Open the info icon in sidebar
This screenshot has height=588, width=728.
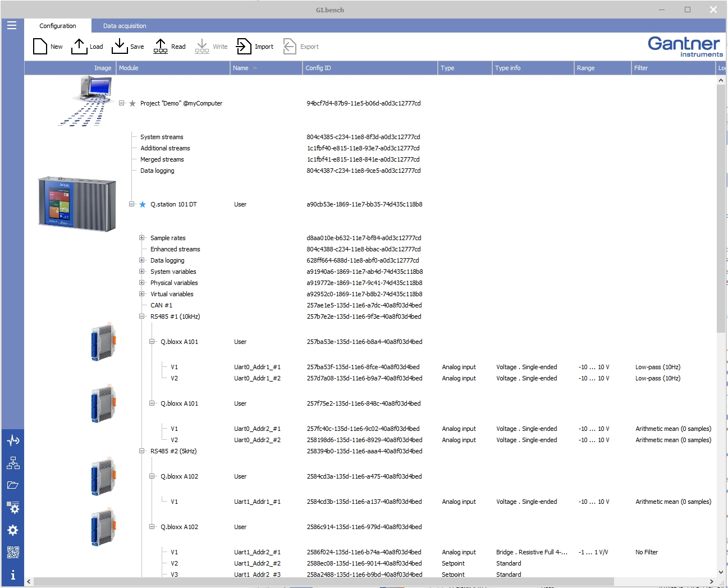[13, 575]
